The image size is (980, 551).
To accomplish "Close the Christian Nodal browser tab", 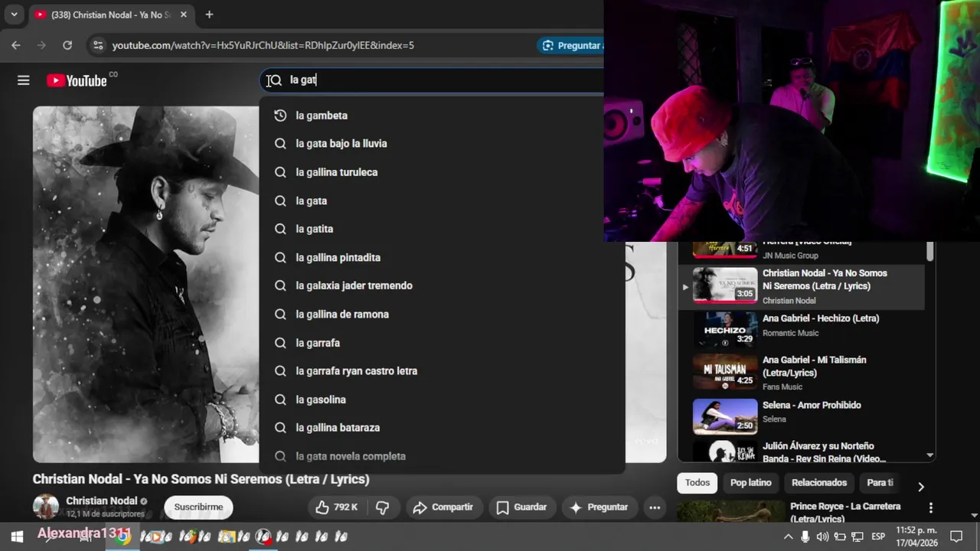I will (x=184, y=15).
